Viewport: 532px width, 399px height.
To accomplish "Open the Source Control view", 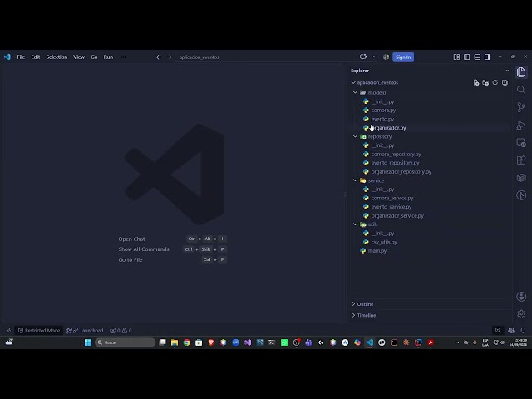I will point(521,107).
